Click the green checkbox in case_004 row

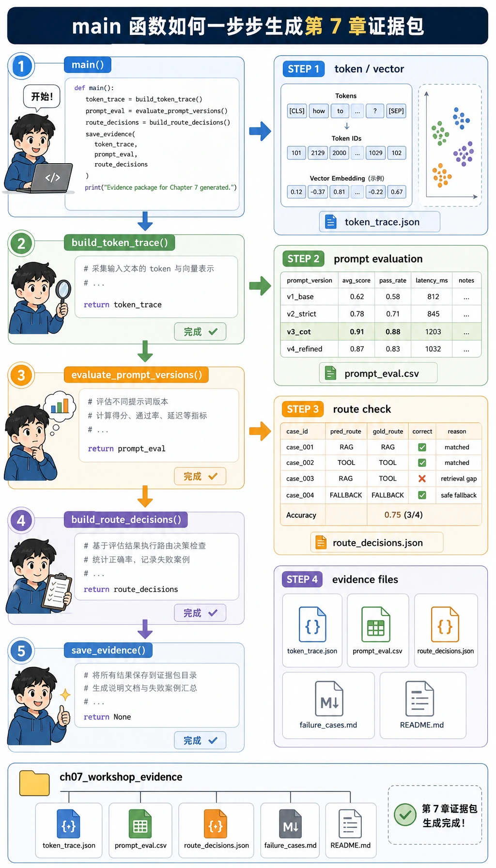(x=422, y=495)
